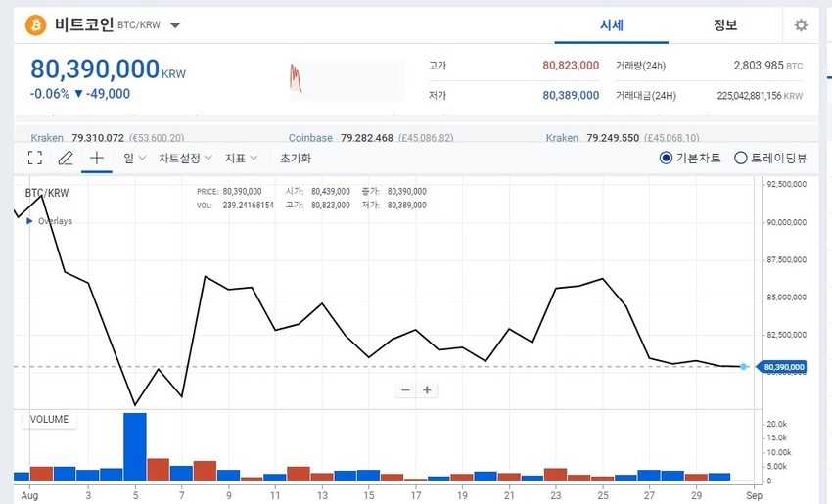Image resolution: width=832 pixels, height=504 pixels.
Task: Click the orange Bitcoin logo icon
Action: click(x=36, y=24)
